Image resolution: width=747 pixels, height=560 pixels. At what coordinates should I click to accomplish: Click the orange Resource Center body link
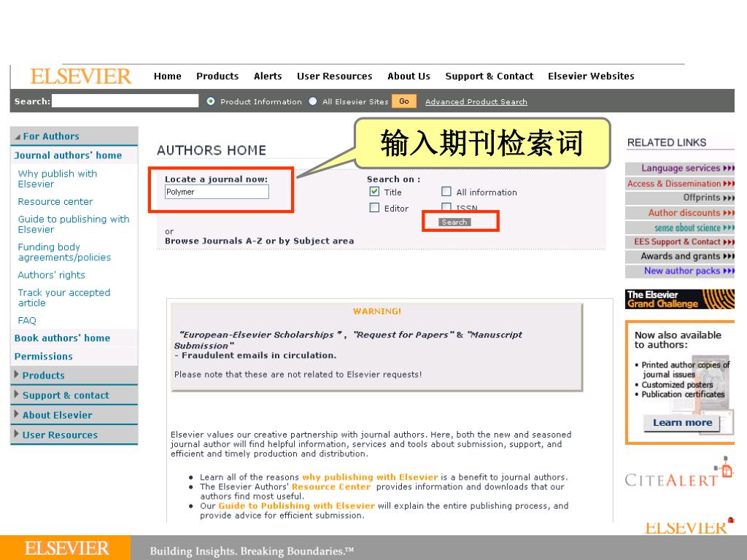click(x=331, y=486)
